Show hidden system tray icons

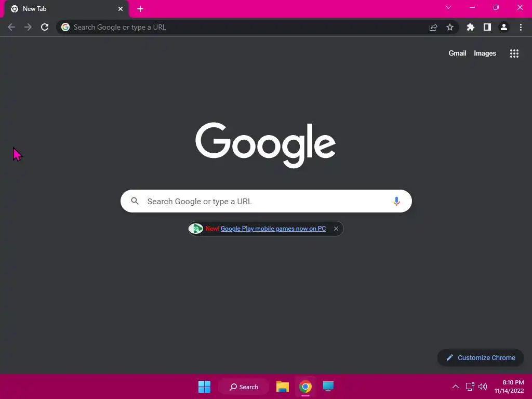click(456, 387)
